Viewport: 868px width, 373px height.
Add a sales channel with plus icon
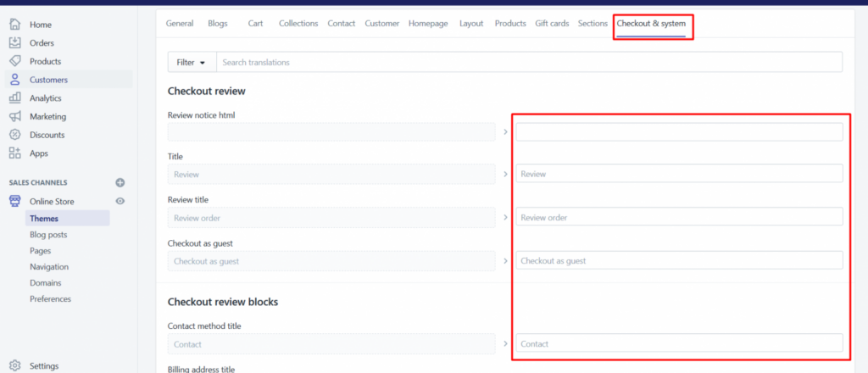(120, 182)
